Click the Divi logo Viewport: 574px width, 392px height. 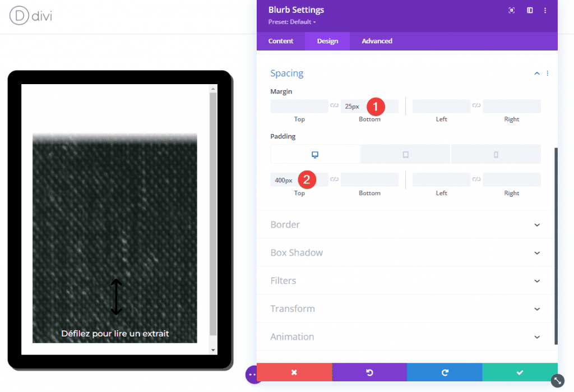[x=31, y=16]
